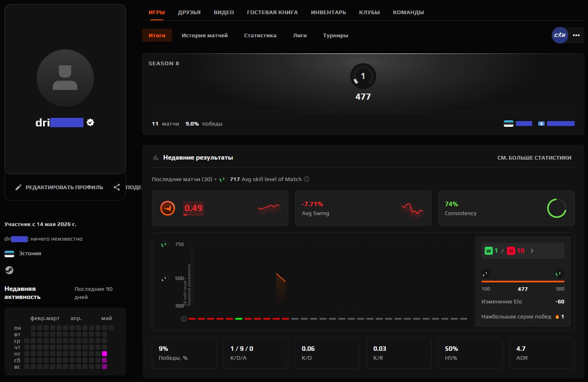Open the Avg Swing card
The image size is (588, 382).
click(x=363, y=208)
